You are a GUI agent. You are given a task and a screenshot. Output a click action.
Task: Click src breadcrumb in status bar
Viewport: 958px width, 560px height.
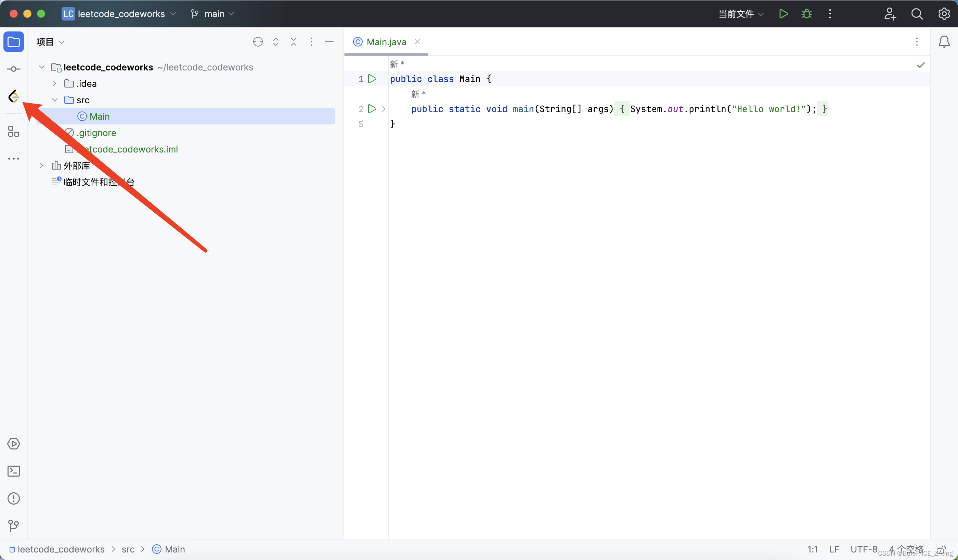128,549
